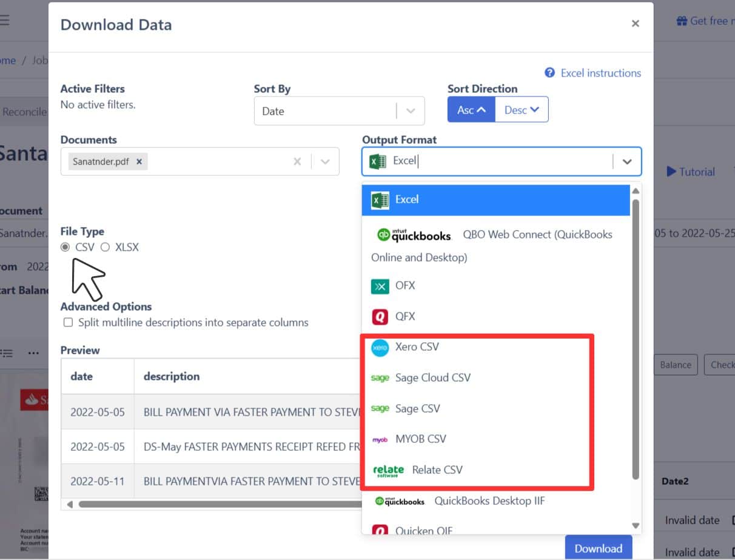Viewport: 735px width, 560px height.
Task: Click the Relate software logo
Action: point(388,471)
